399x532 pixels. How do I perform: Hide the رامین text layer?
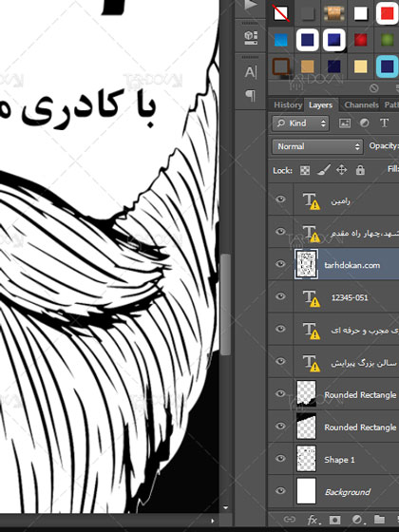tap(280, 199)
